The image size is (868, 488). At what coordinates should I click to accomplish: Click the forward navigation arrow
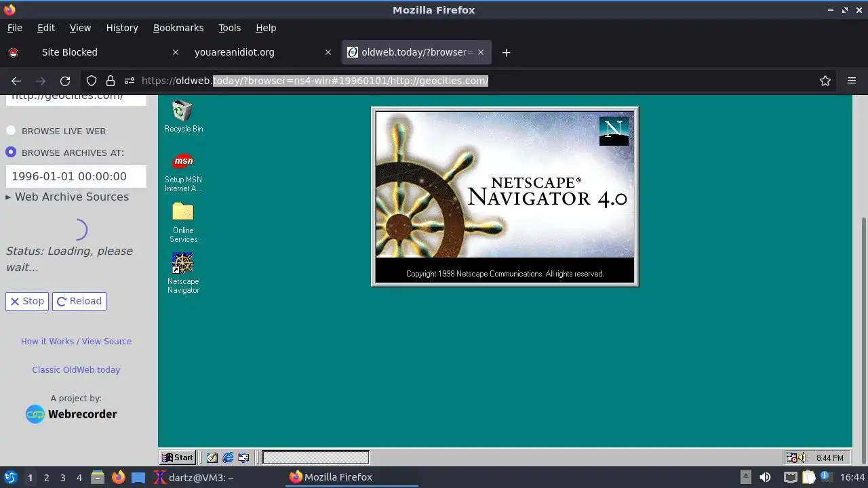coord(41,81)
